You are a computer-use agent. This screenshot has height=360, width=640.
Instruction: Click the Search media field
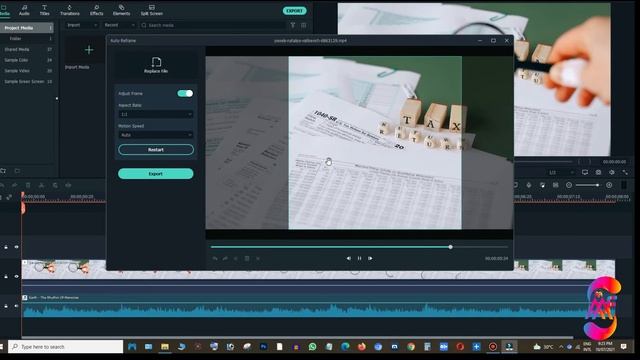(x=212, y=25)
